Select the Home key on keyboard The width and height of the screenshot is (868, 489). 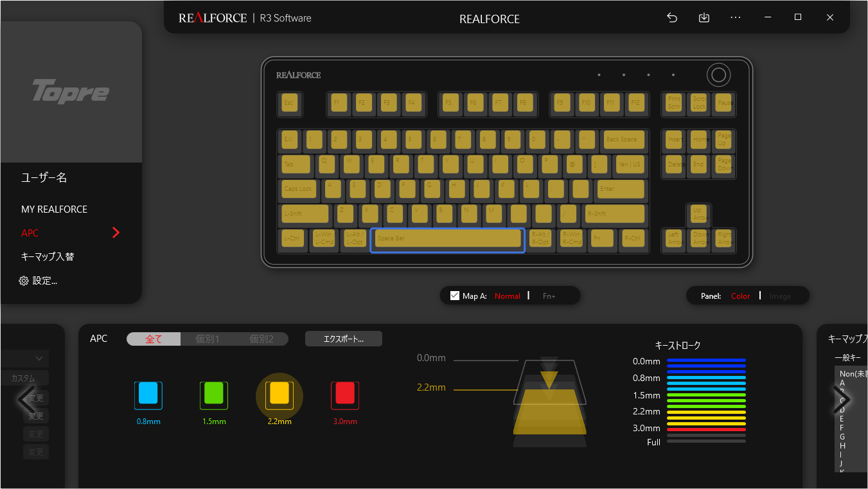(699, 139)
